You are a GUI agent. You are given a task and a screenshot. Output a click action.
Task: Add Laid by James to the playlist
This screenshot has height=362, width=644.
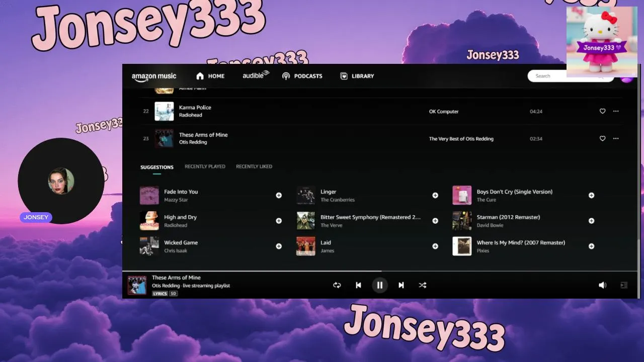click(435, 246)
